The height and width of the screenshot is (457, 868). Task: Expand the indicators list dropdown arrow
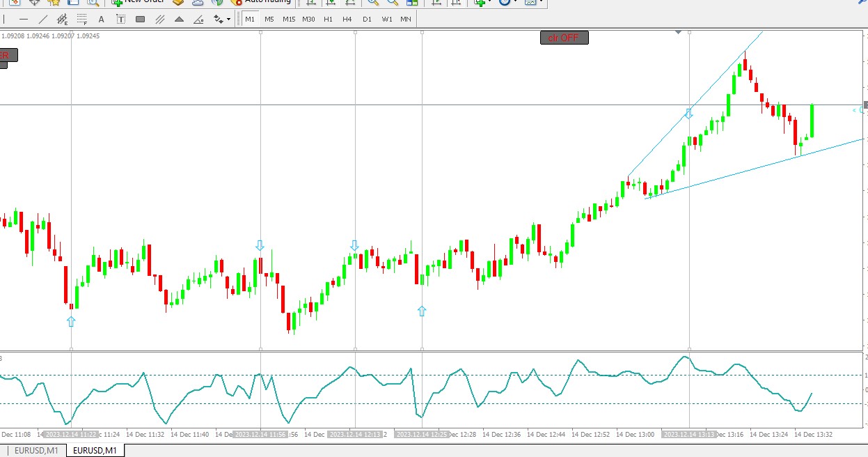click(x=490, y=2)
